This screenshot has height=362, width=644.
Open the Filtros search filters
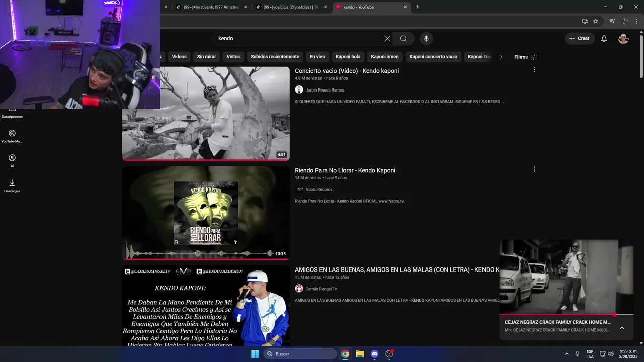click(x=526, y=57)
